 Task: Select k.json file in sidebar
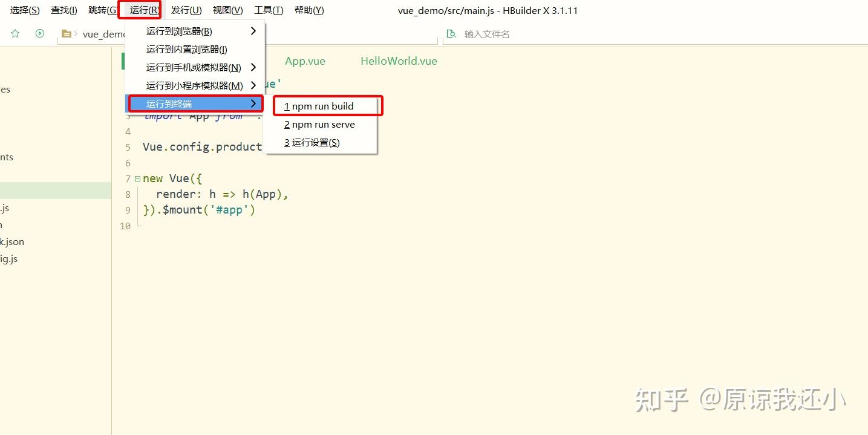(12, 241)
